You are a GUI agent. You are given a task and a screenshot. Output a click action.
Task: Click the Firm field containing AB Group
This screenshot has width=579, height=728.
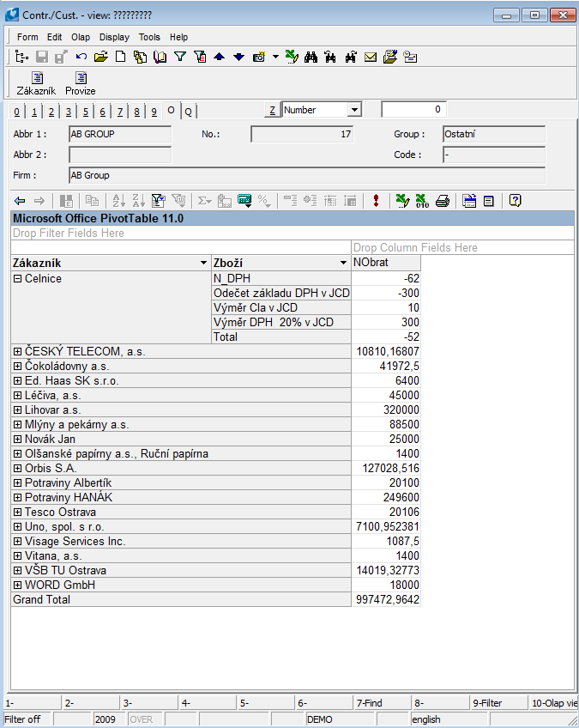307,175
